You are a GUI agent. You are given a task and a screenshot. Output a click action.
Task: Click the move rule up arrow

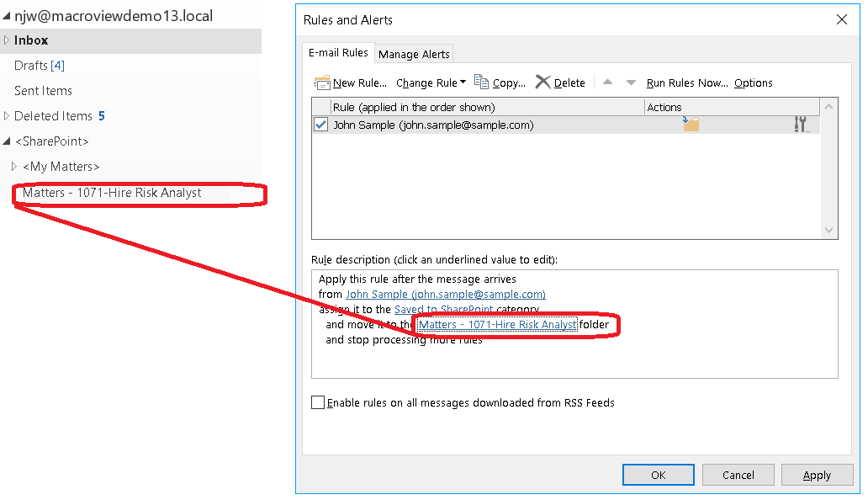point(607,82)
